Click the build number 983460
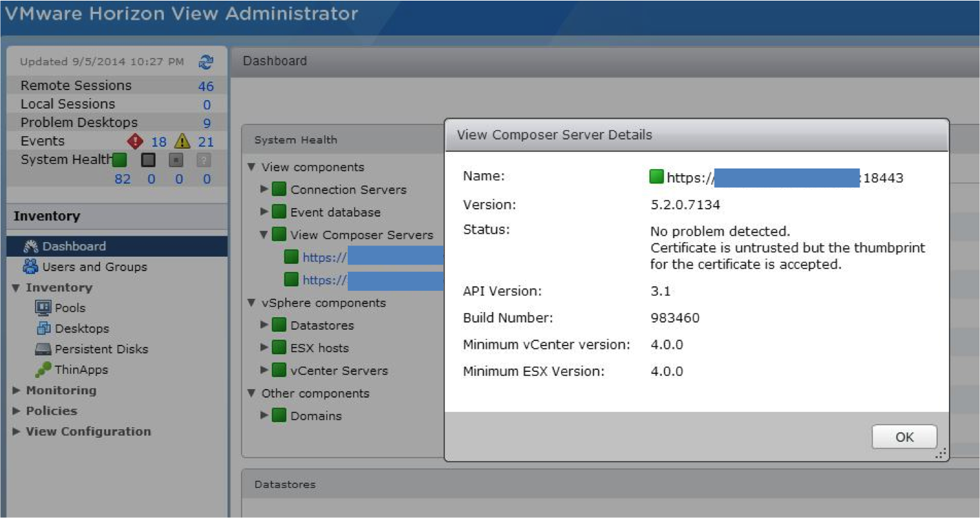 [x=675, y=318]
